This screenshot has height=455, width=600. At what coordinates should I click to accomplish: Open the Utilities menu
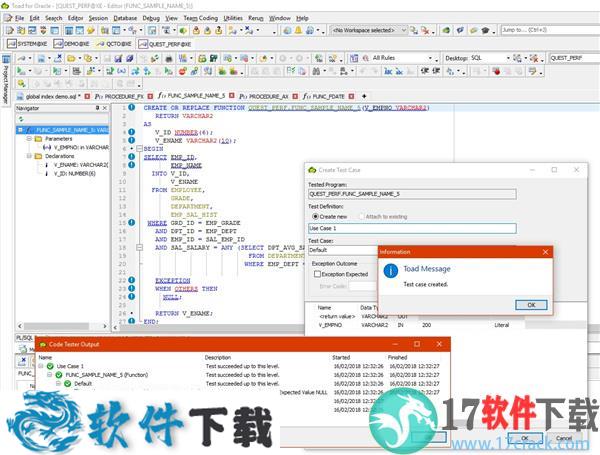point(233,18)
